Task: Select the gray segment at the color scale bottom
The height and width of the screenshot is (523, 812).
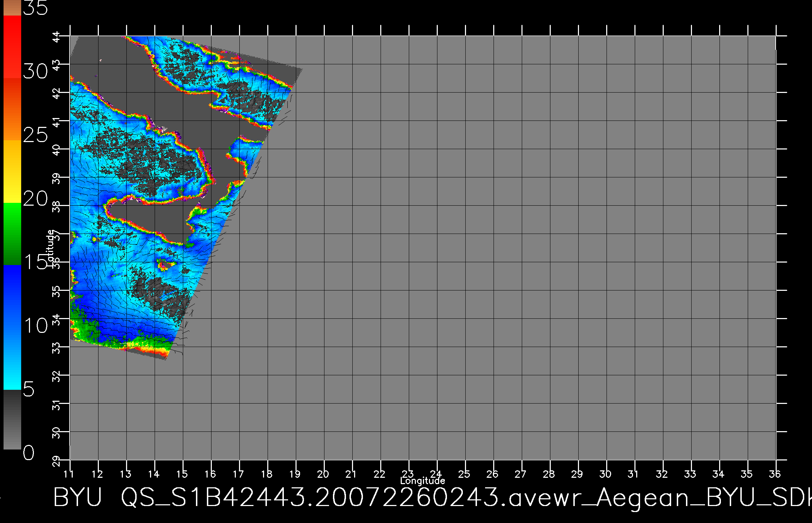Action: point(12,419)
